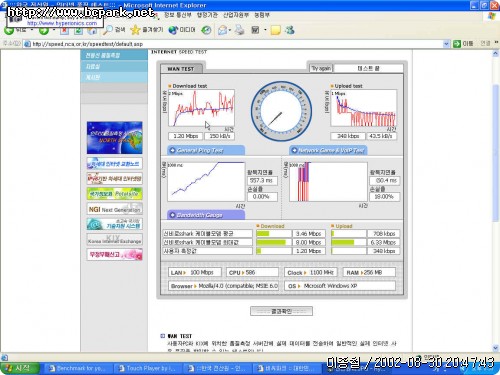This screenshot has width=500, height=375.
Task: Click the green Forward arrow icon
Action: click(x=44, y=30)
